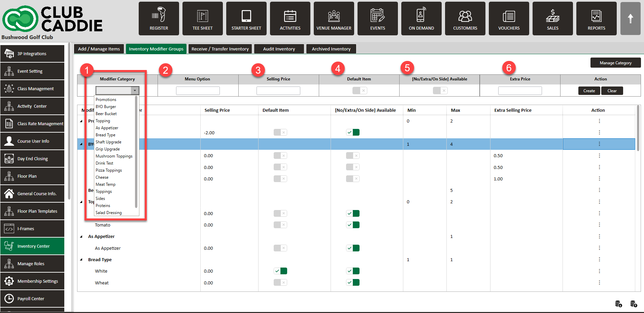Toggle the Default Item switch in create row
644x313 pixels.
pos(360,91)
